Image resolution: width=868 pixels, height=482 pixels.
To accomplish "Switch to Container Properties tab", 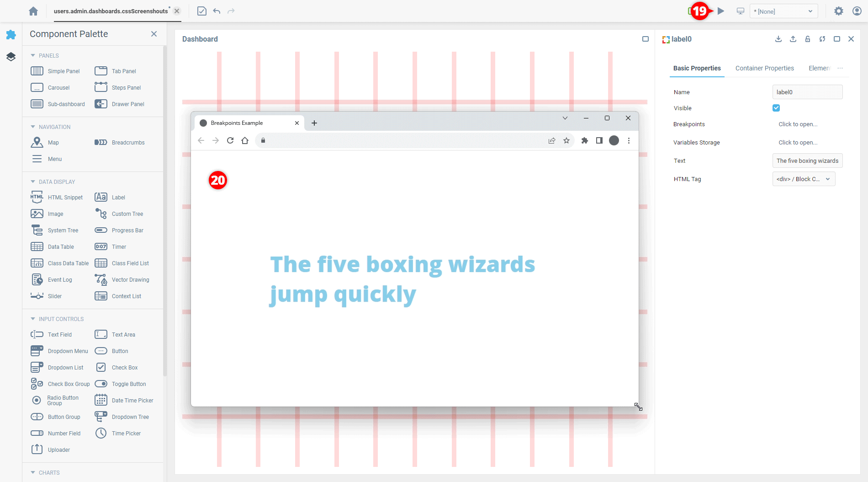I will click(x=764, y=68).
